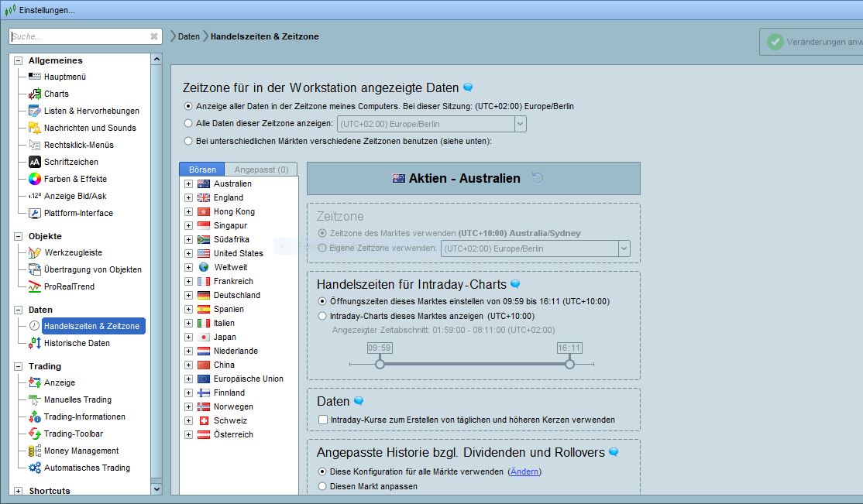The width and height of the screenshot is (863, 504).
Task: Select Hong Kong in exchange list
Action: pos(235,211)
